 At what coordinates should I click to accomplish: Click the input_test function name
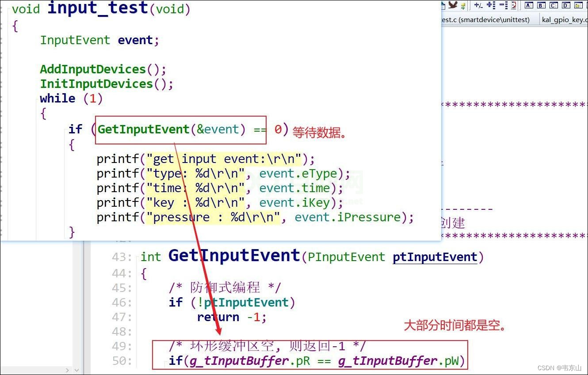98,8
